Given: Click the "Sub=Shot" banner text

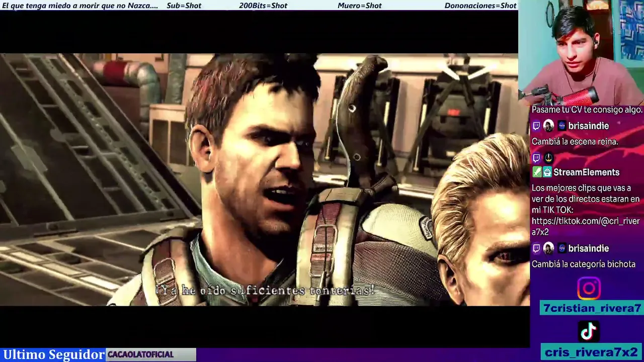Looking at the screenshot, I should 184,6.
